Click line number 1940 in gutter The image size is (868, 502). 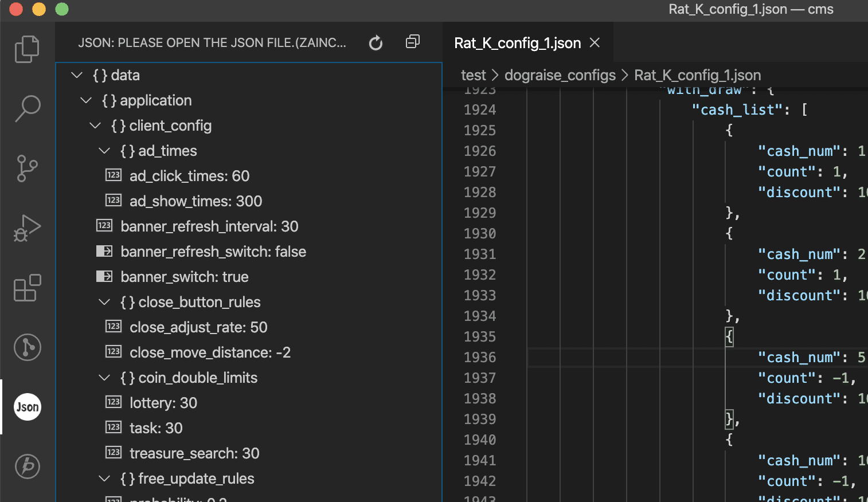[480, 440]
